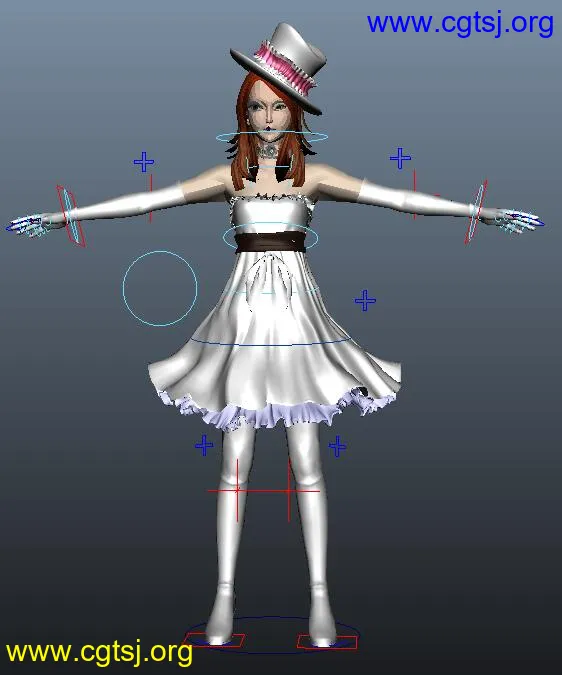Click the blue plus locator near the right knee
The height and width of the screenshot is (675, 562).
pyautogui.click(x=337, y=446)
